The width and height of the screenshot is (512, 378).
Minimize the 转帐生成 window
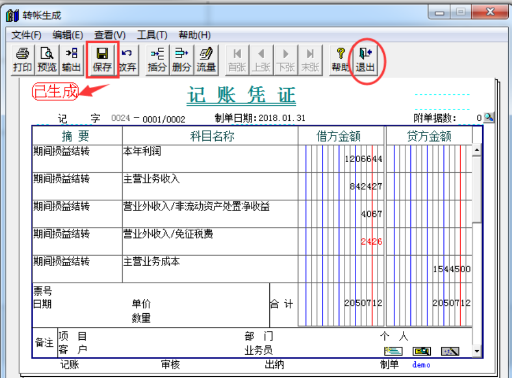(x=440, y=13)
